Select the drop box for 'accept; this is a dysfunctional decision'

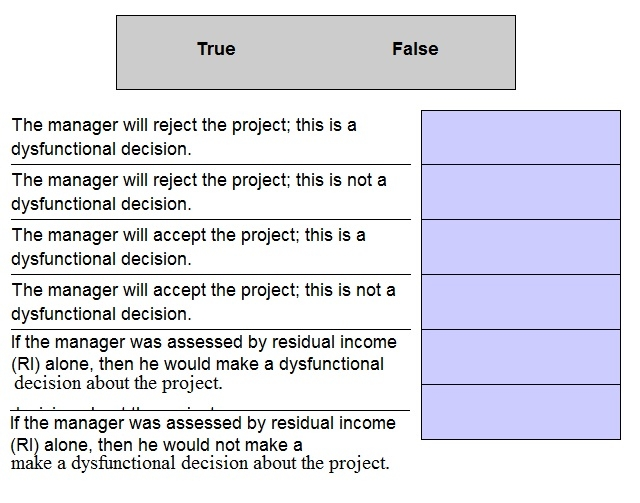520,247
